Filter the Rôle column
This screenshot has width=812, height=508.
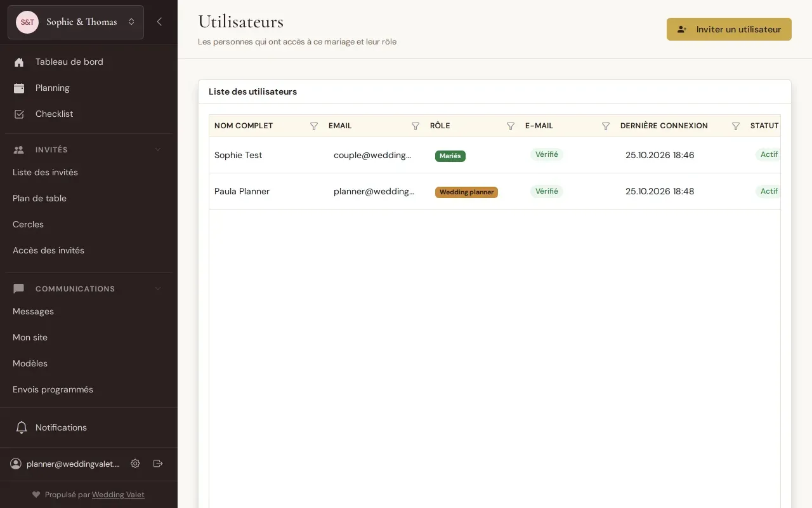coord(511,126)
